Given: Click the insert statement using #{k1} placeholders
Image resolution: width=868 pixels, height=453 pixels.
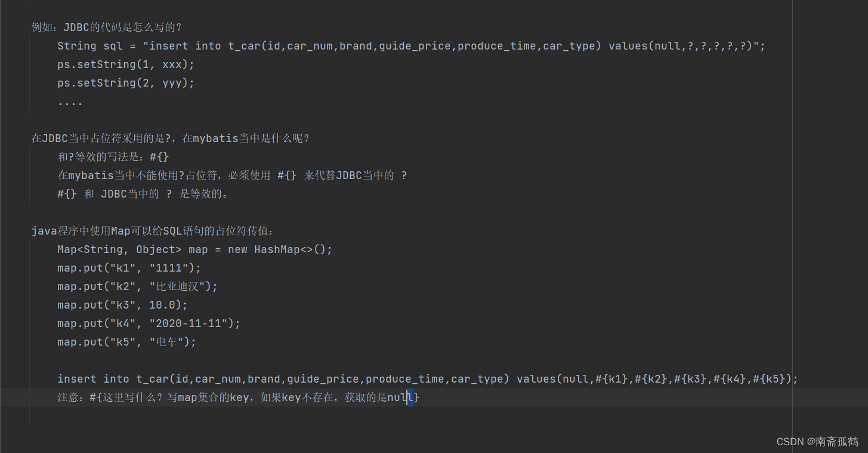Looking at the screenshot, I should tap(427, 379).
